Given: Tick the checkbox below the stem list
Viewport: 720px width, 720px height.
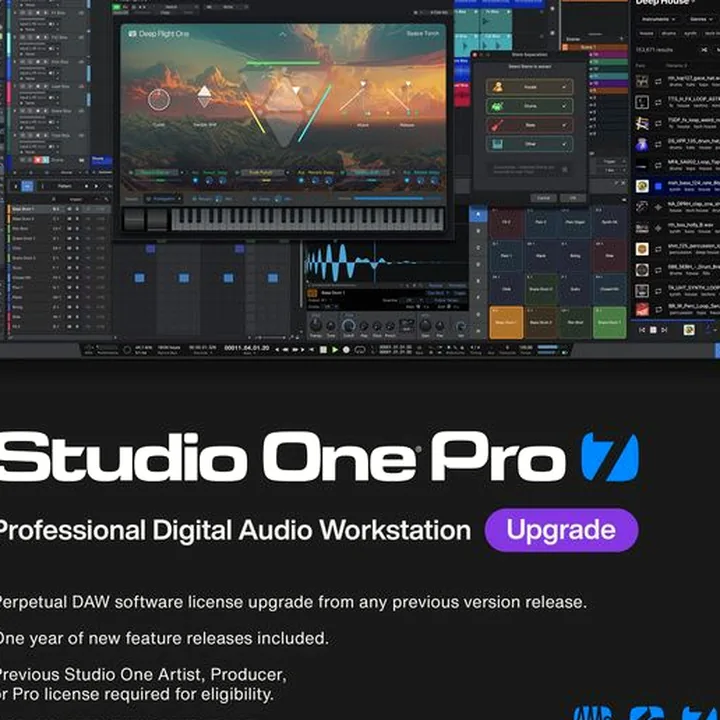Looking at the screenshot, I should click(x=565, y=169).
